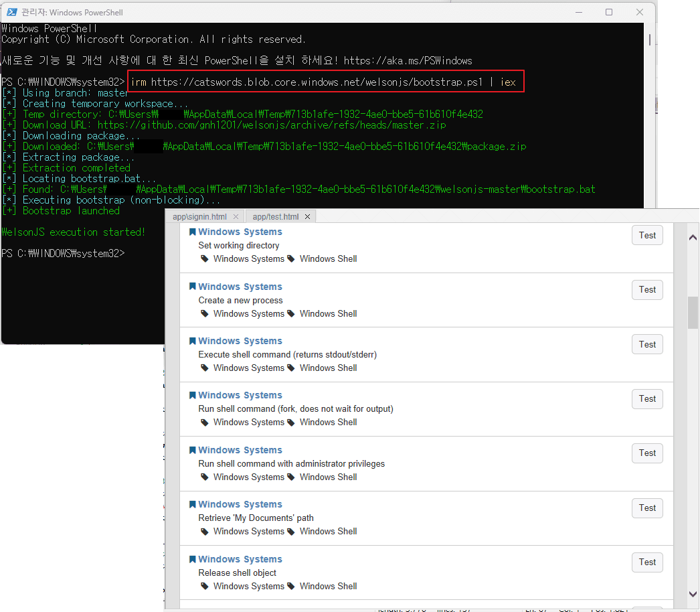Open 'Windows Systems' heading above 'Run shell command (fork'
Image resolution: width=700 pixels, height=612 pixels.
point(240,395)
